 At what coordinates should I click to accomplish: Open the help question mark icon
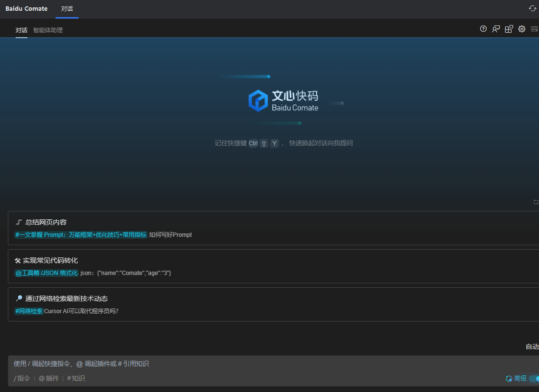(x=483, y=29)
